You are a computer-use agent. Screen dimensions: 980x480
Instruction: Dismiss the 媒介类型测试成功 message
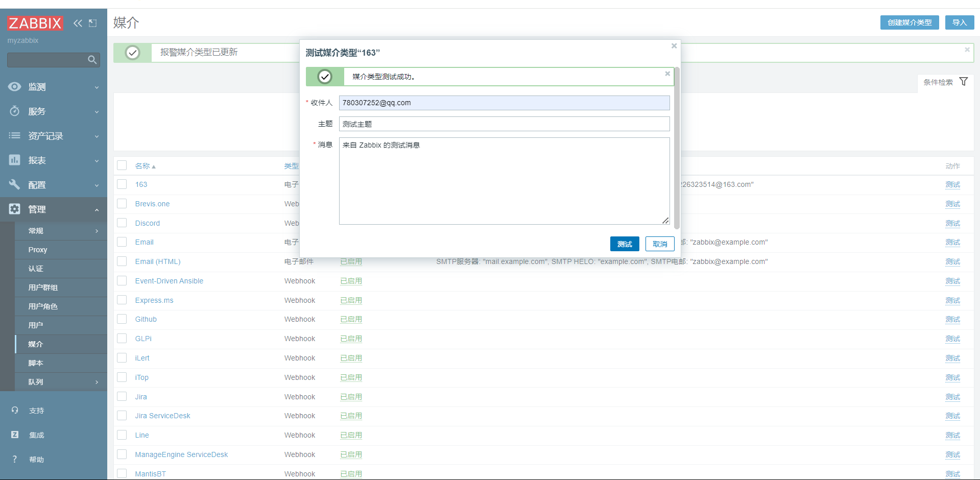[x=667, y=74]
